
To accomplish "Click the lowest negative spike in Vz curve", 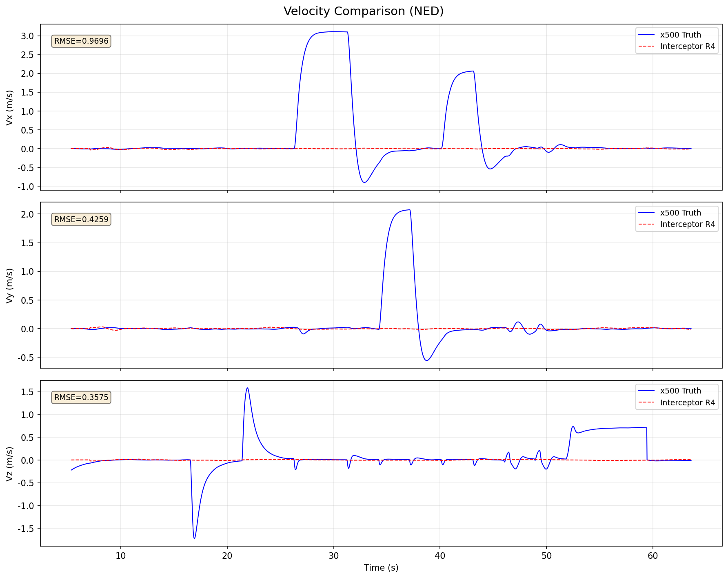I will click(194, 538).
